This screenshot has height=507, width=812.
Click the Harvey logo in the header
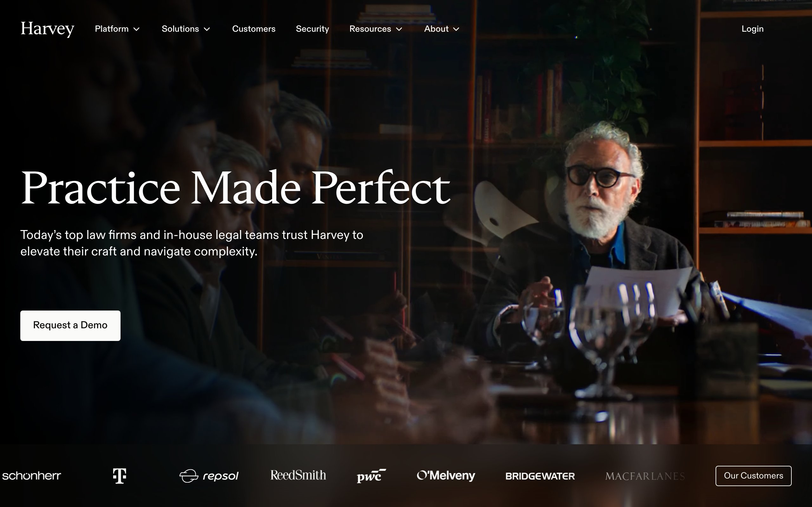(x=47, y=29)
